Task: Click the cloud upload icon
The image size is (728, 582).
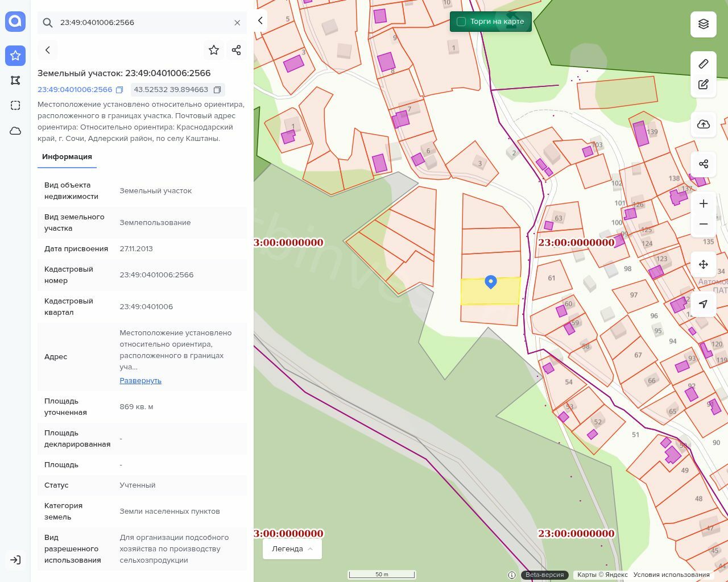Action: [704, 124]
